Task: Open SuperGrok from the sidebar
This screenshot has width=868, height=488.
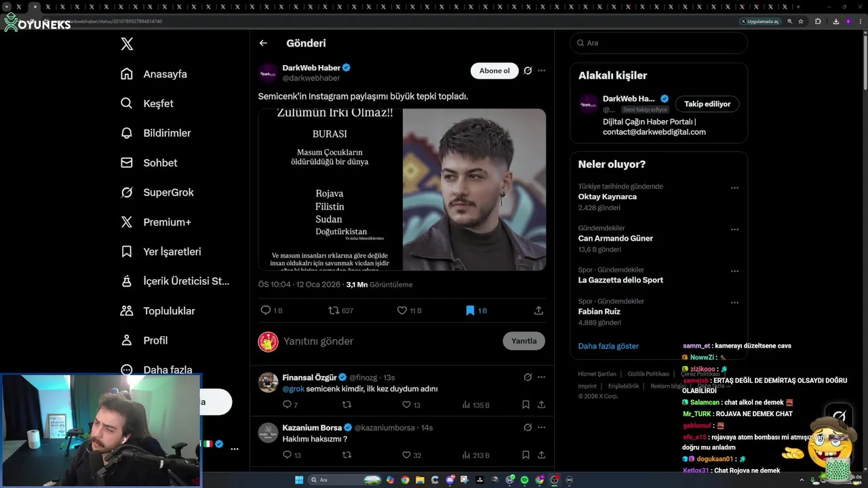Action: (x=157, y=192)
